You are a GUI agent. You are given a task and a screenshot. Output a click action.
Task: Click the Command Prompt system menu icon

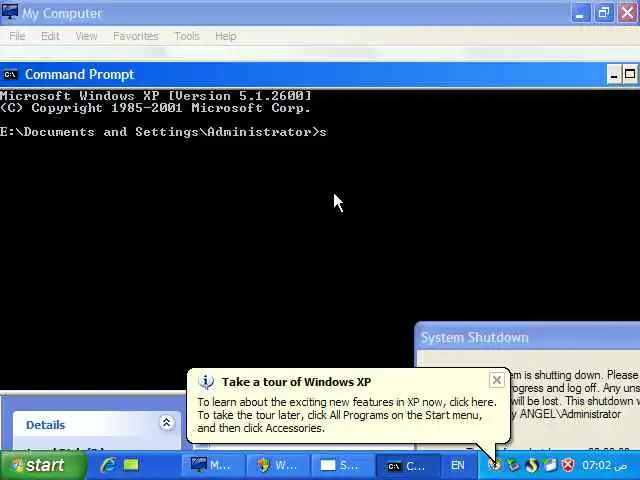click(x=10, y=75)
